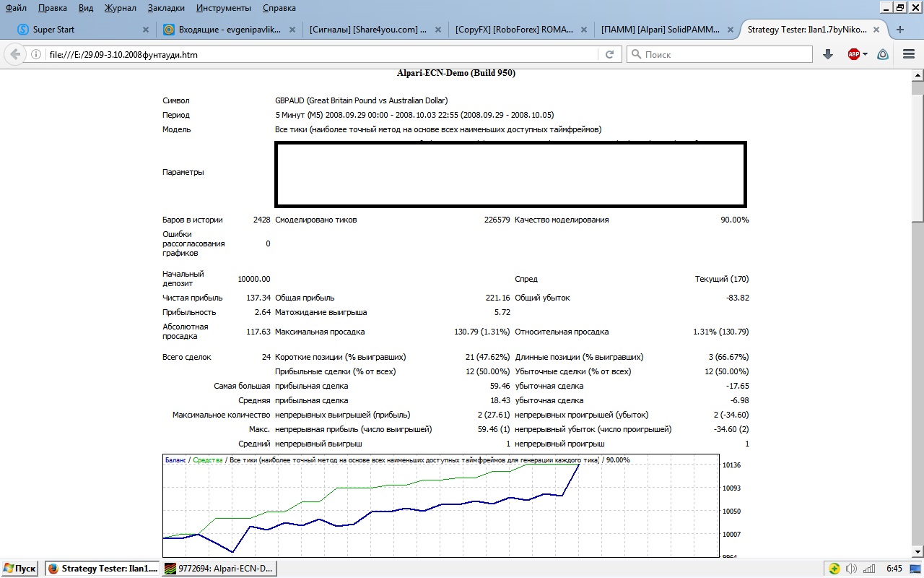Viewport: 924px width, 578px height.
Task: Click the search magnifier icon
Action: [636, 54]
